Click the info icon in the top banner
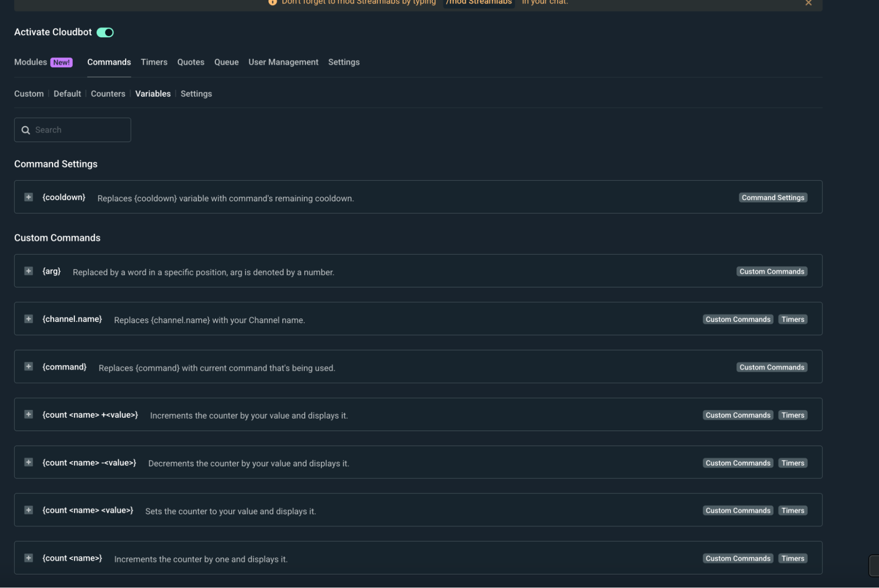 click(x=272, y=2)
